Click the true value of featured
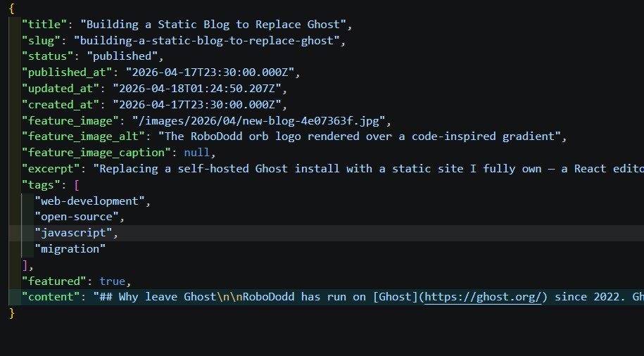This screenshot has width=644, height=356. (112, 281)
